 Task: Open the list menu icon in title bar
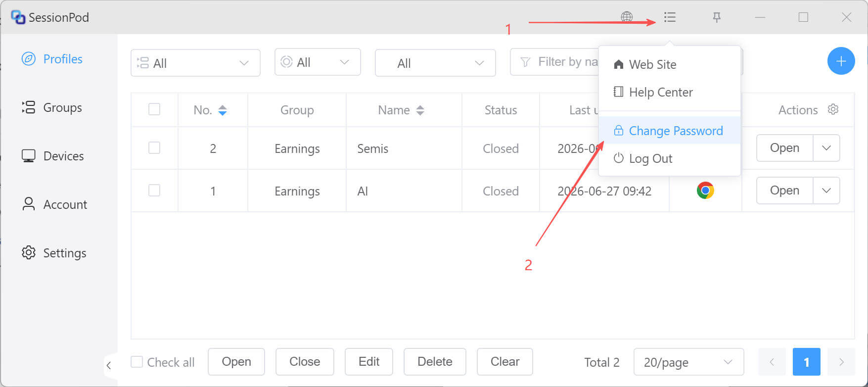(670, 17)
